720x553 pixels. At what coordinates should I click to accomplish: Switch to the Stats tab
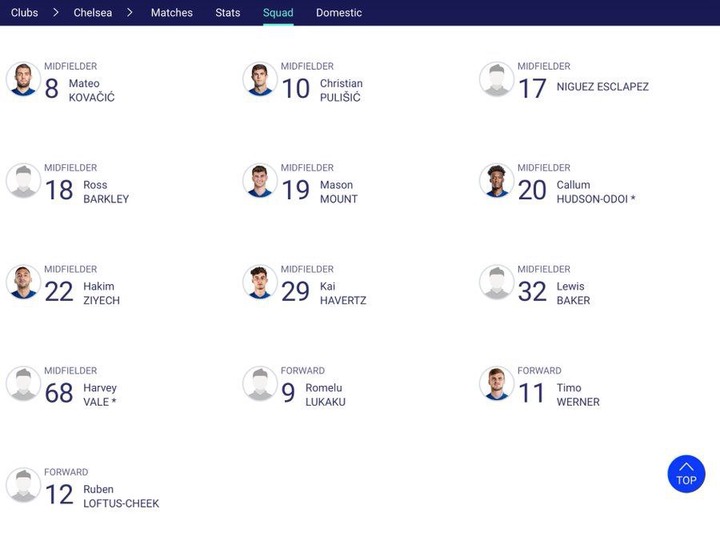(x=228, y=12)
